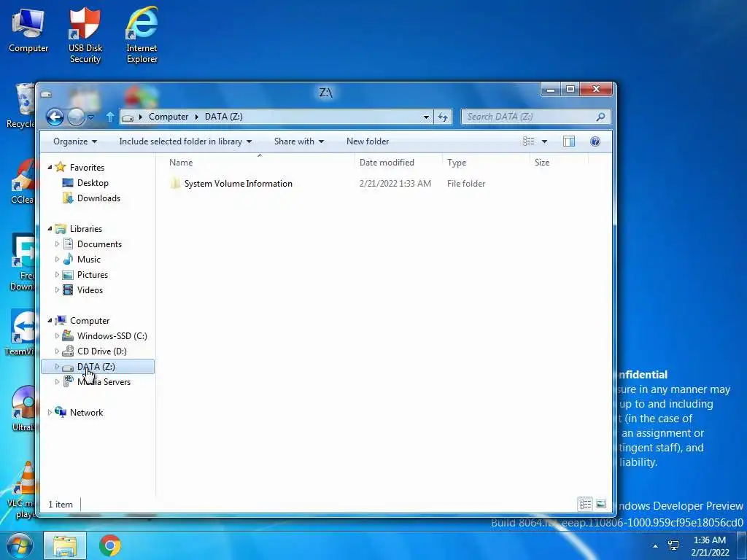Select Favorites in navigation pane

(87, 168)
